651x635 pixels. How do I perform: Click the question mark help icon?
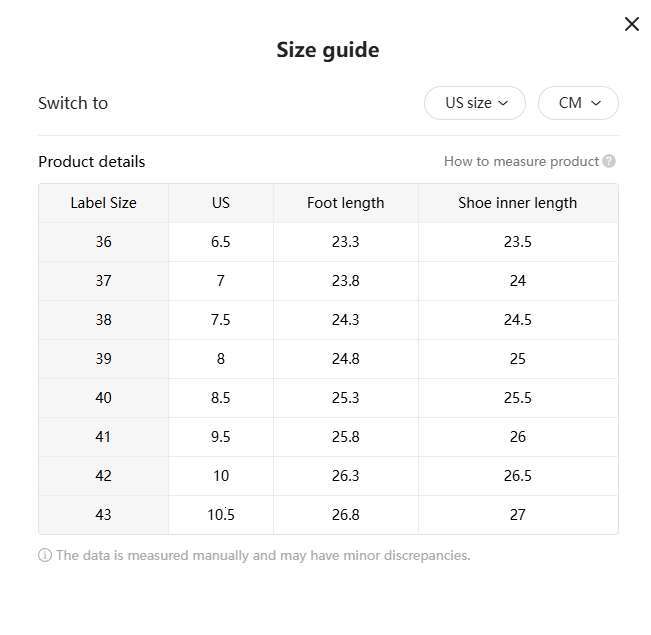tap(609, 161)
